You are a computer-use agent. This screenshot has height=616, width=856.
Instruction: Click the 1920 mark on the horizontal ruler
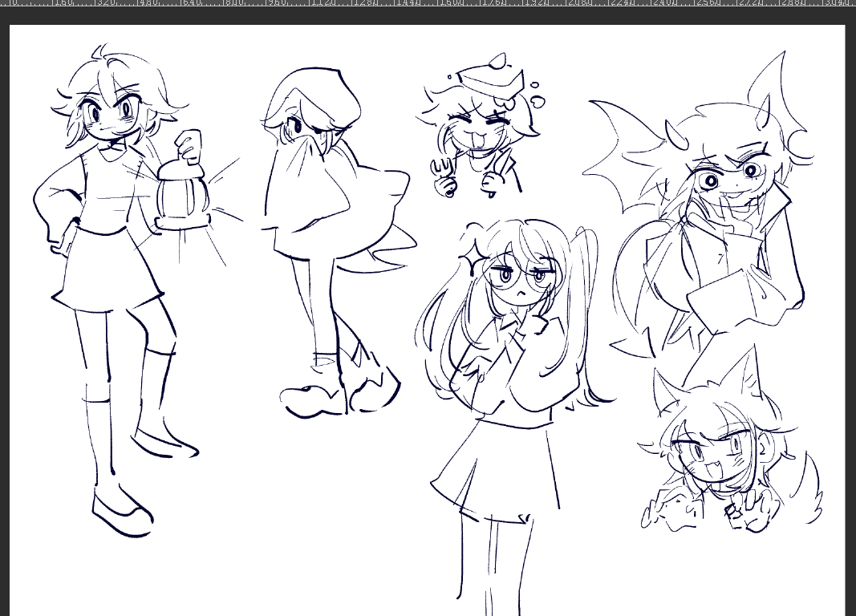[536, 2]
